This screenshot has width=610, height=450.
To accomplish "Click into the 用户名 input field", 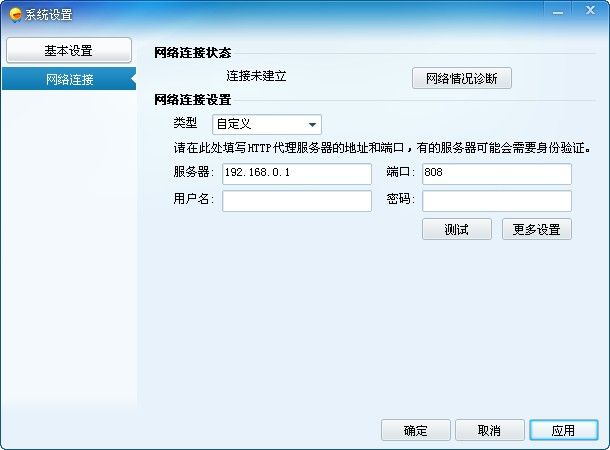I will pos(297,201).
